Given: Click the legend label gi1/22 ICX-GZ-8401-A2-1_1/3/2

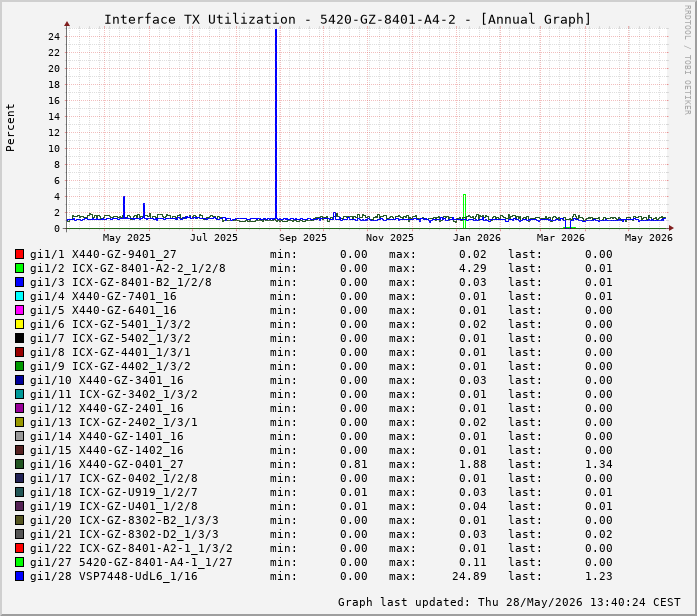Looking at the screenshot, I should click(x=131, y=548).
